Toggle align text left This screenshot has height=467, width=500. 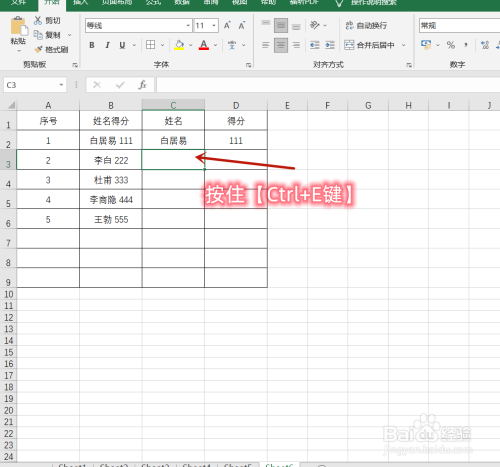pos(266,45)
